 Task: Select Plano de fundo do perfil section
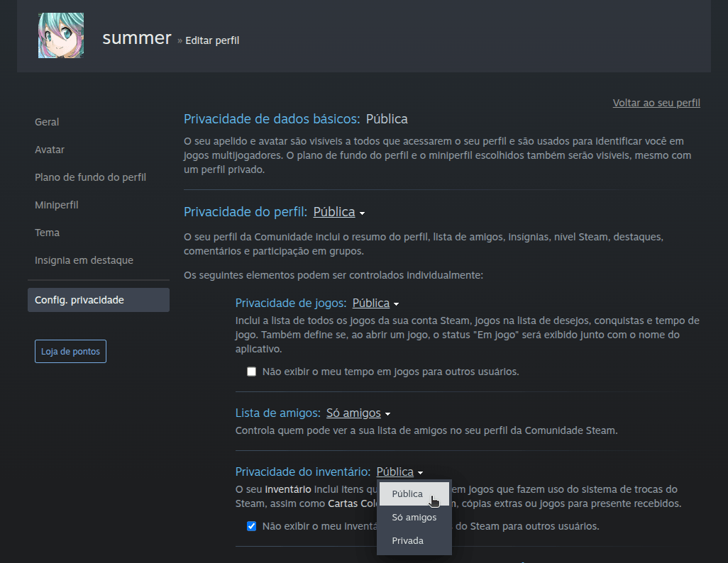point(90,177)
